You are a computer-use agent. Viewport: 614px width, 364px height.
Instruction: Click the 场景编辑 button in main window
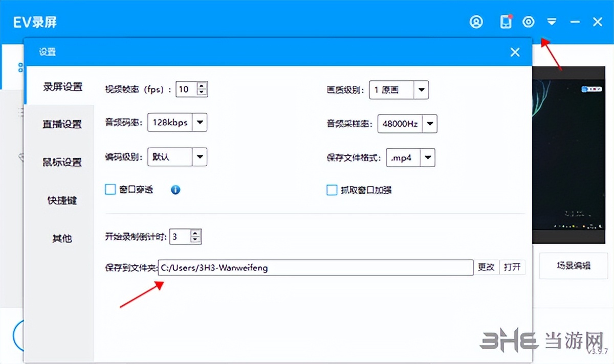point(574,265)
